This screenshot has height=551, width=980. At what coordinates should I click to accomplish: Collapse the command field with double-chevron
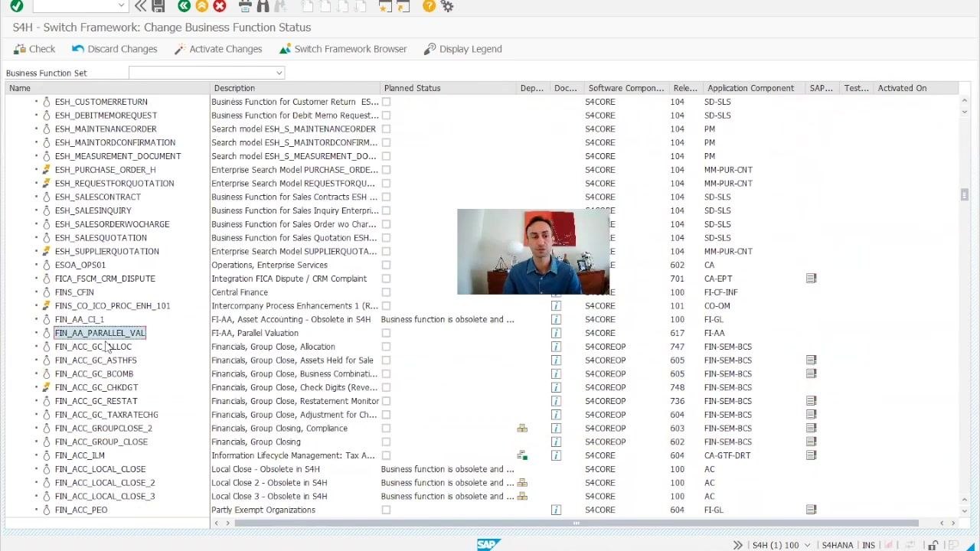pos(140,6)
